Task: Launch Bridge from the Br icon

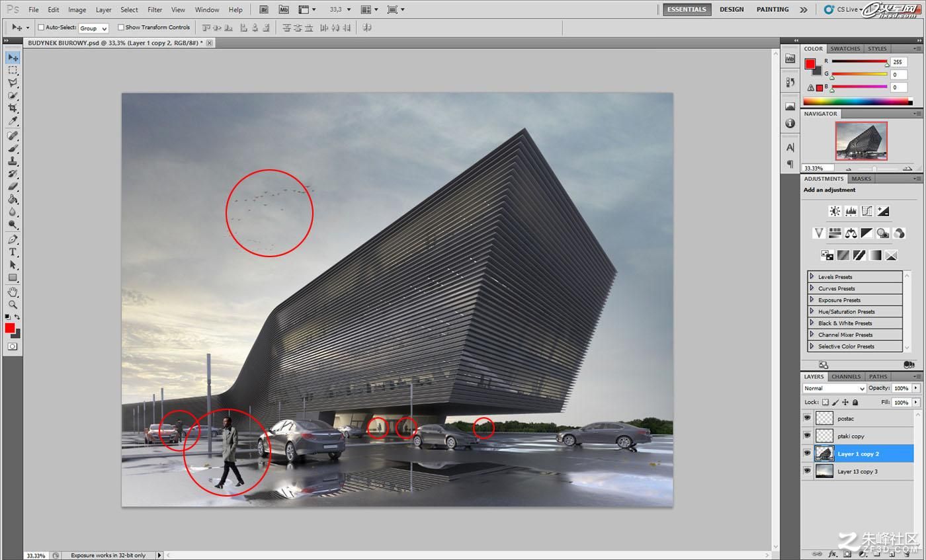Action: (264, 9)
